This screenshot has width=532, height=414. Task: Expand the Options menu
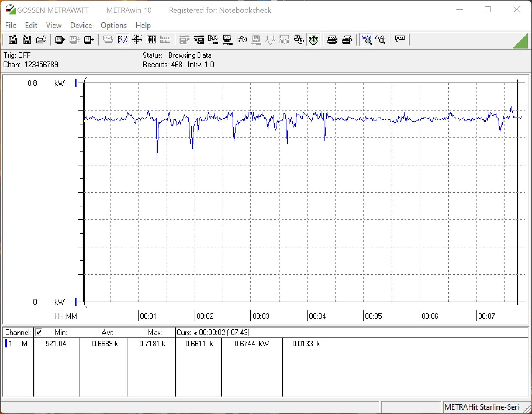pyautogui.click(x=114, y=26)
